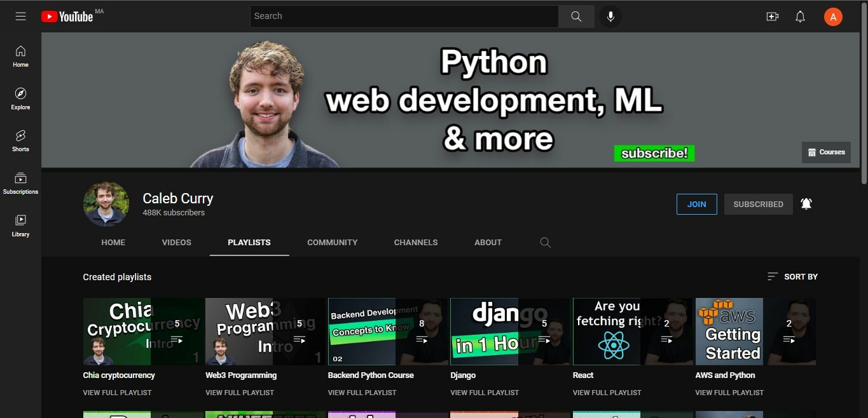Click the Django playlist title
This screenshot has height=418, width=868.
[x=463, y=375]
